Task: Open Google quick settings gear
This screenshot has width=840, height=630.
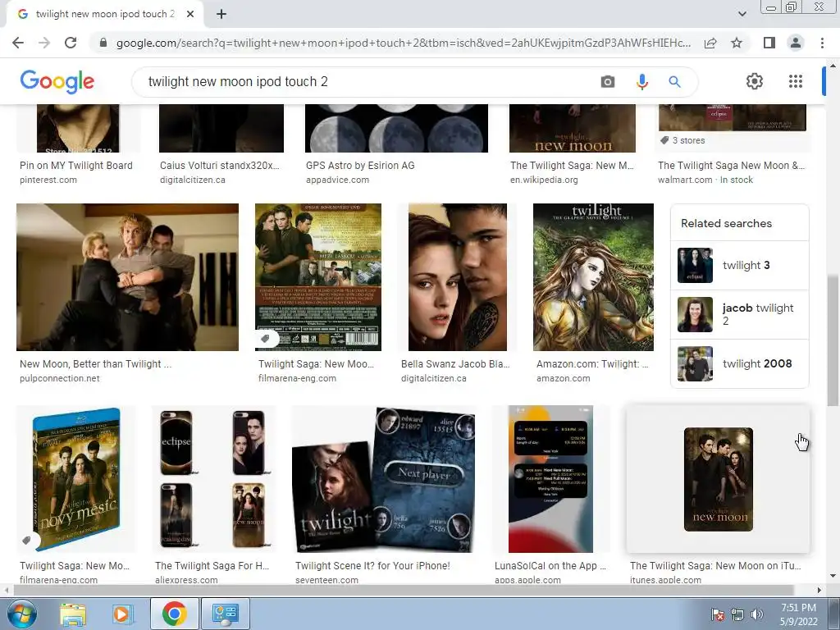Action: [x=755, y=81]
